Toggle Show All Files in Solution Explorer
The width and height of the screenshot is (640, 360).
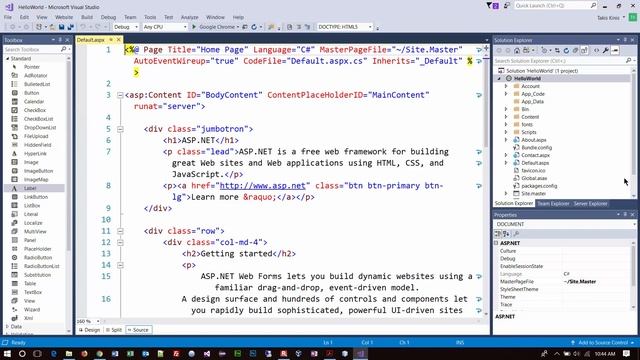[584, 51]
